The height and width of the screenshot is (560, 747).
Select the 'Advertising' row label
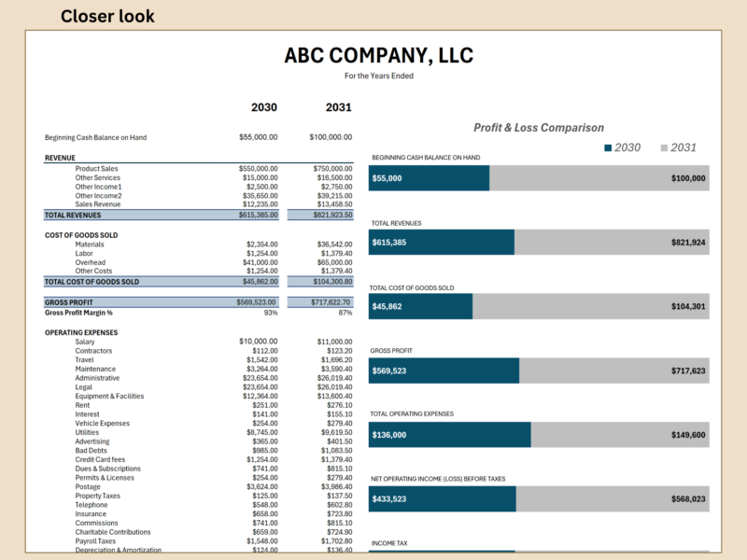click(92, 441)
